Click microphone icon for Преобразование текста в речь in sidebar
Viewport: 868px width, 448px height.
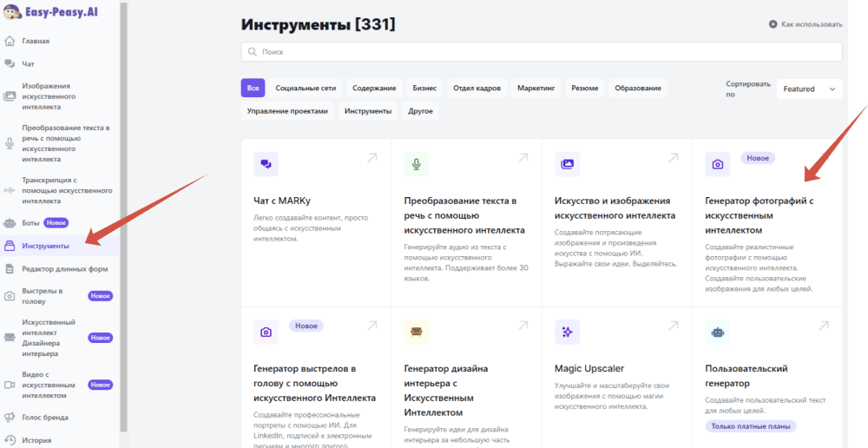coord(10,143)
